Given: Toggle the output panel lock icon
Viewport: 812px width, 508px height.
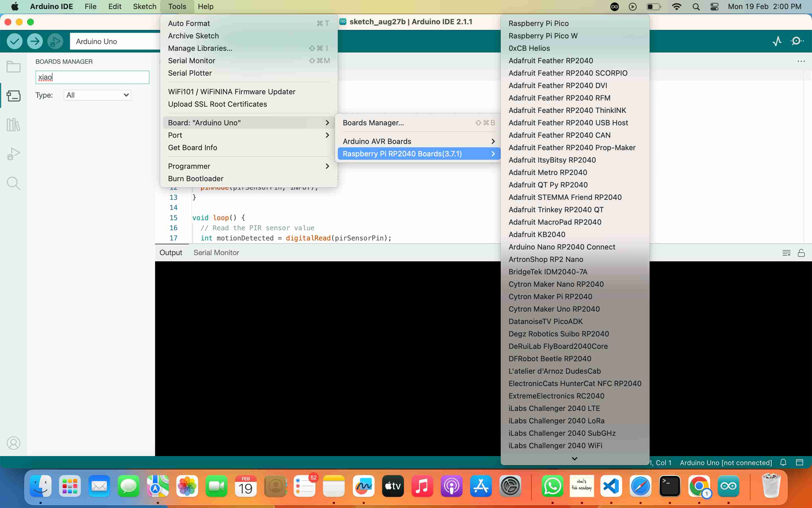Looking at the screenshot, I should tap(801, 253).
